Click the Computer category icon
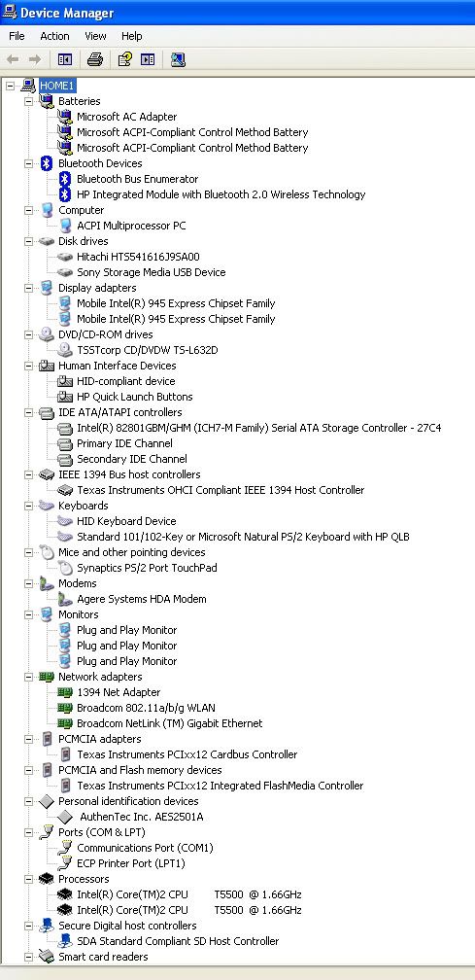This screenshot has width=475, height=980. coord(47,210)
